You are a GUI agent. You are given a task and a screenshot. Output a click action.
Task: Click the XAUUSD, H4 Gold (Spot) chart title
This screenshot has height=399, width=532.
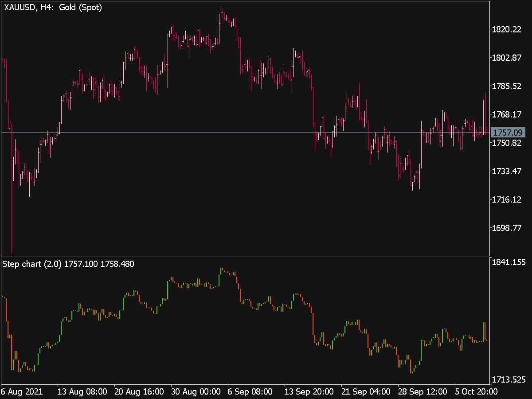click(x=53, y=8)
